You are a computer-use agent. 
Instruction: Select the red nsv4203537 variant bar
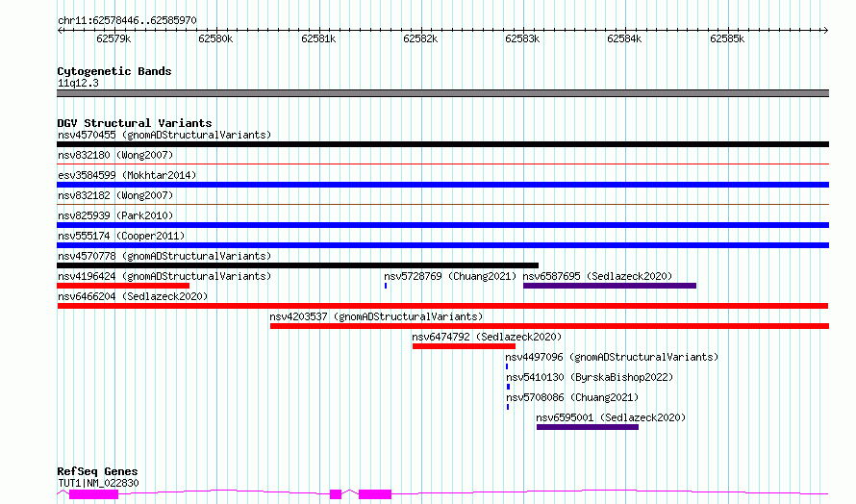(550, 326)
